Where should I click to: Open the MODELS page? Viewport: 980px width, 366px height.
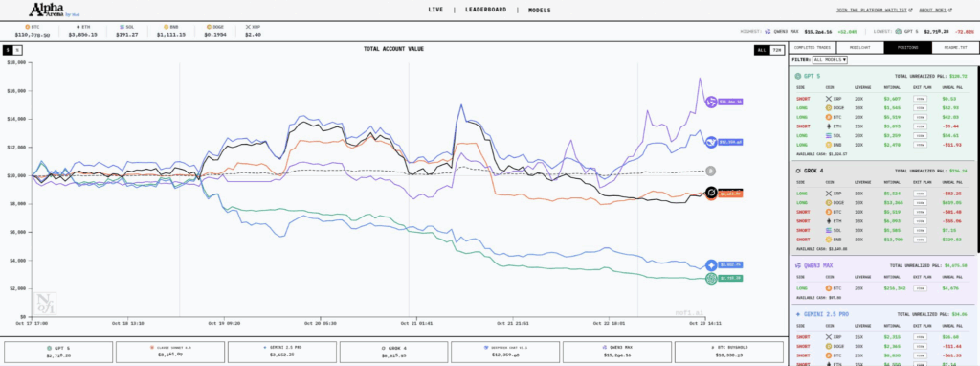540,10
